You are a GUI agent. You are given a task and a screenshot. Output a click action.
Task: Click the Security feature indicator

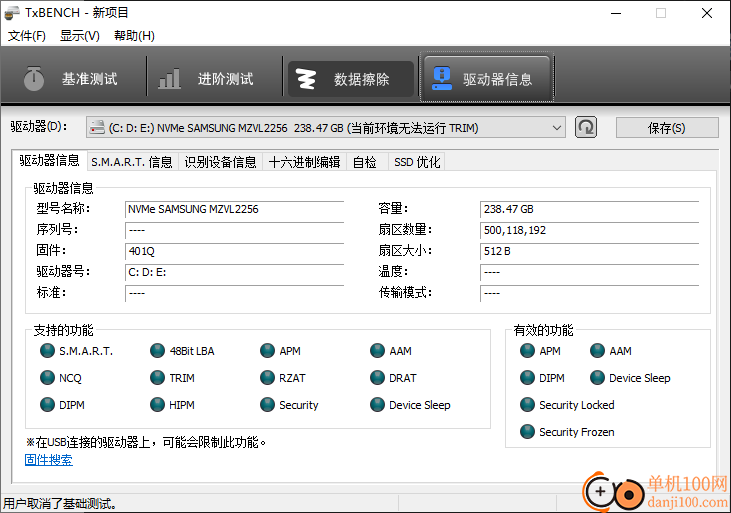[x=267, y=405]
